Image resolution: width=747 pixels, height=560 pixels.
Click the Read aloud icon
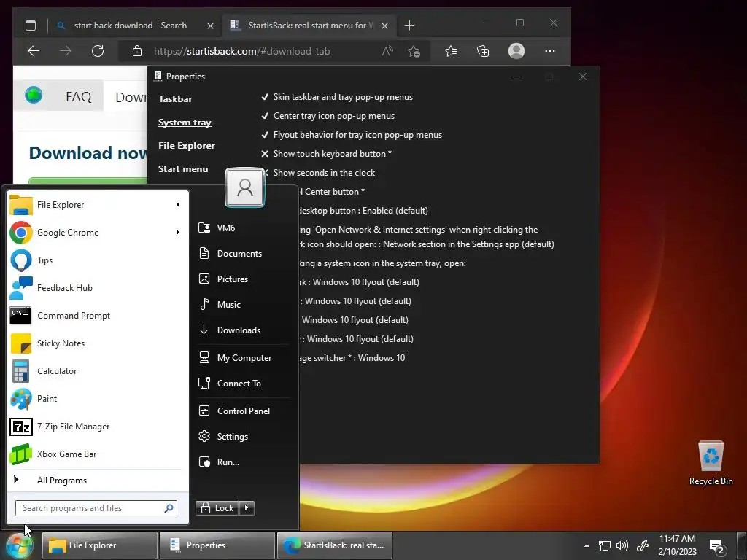point(388,51)
